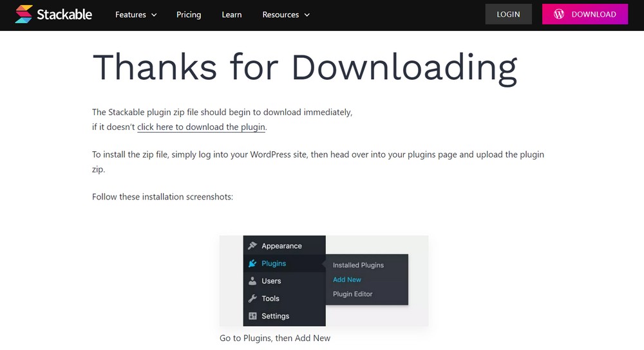Click the installation screenshot image
Viewport: 644px width, 350px height.
[x=324, y=281]
